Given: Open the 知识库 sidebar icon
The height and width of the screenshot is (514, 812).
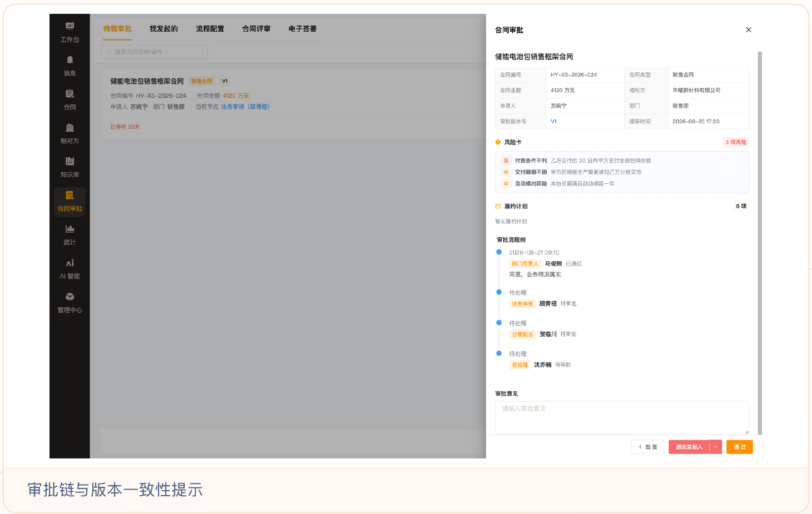Looking at the screenshot, I should pos(70,162).
